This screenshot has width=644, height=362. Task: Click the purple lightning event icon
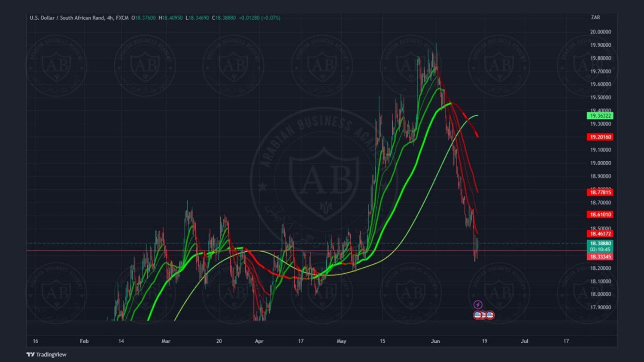click(x=478, y=305)
